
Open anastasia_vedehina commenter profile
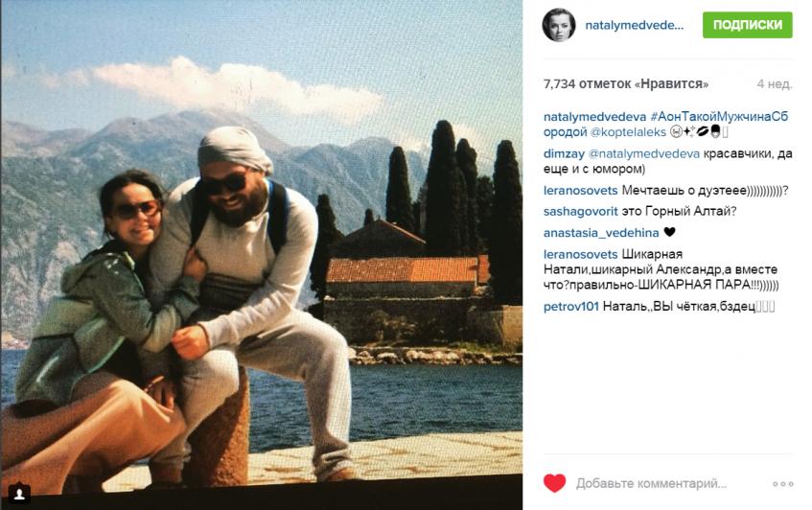coord(601,233)
